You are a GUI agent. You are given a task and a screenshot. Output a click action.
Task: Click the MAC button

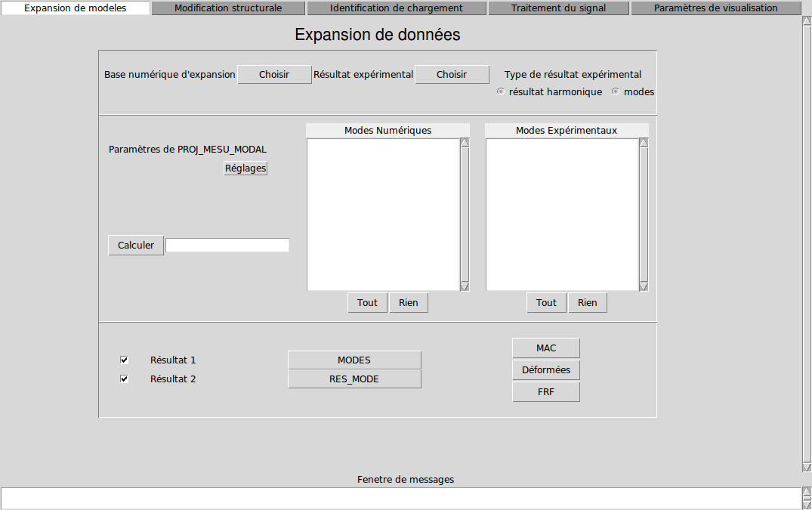pyautogui.click(x=546, y=348)
